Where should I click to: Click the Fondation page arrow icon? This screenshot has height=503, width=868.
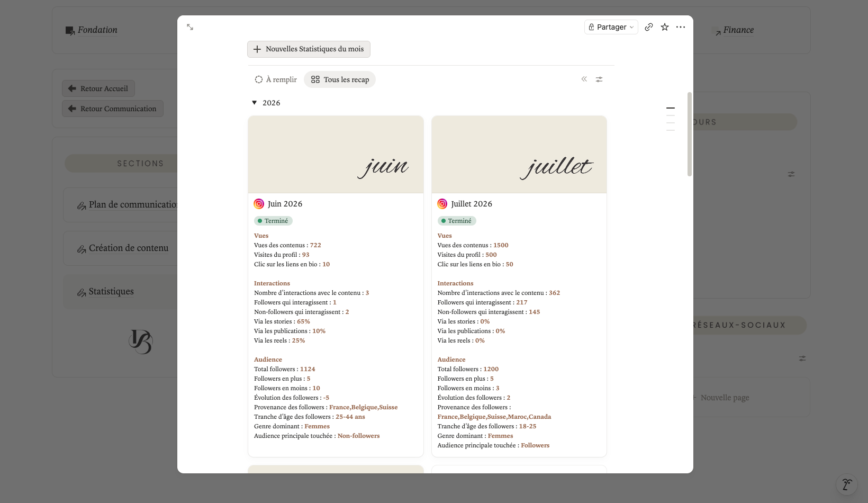[70, 31]
